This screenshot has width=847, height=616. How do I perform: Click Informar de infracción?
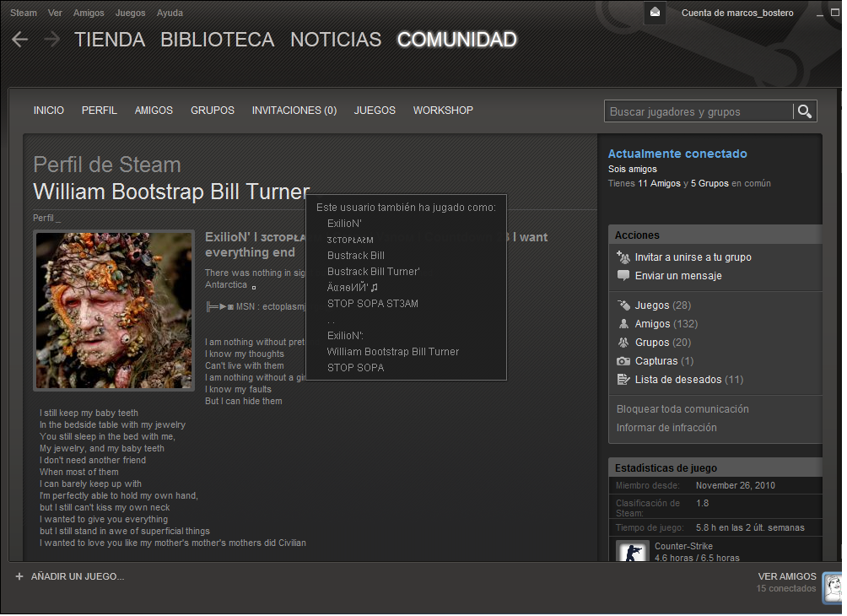pyautogui.click(x=666, y=428)
